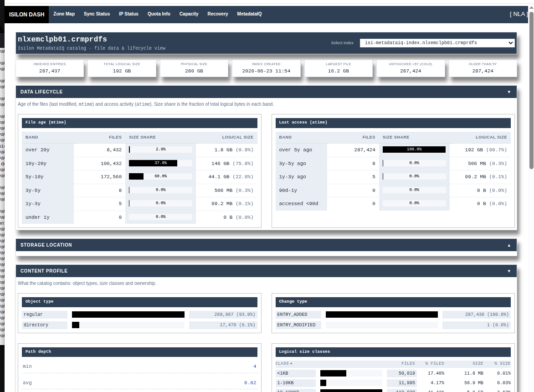534x392 pixels.
Task: Switch to the IP Status page
Action: [x=128, y=14]
